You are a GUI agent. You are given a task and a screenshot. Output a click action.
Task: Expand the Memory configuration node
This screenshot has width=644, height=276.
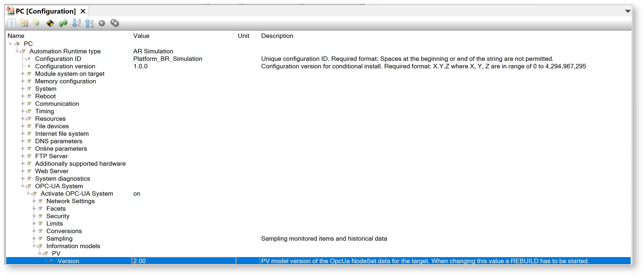tap(22, 81)
